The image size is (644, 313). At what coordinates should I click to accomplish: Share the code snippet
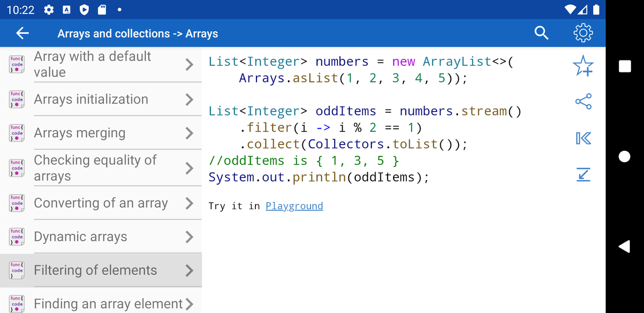tap(583, 102)
